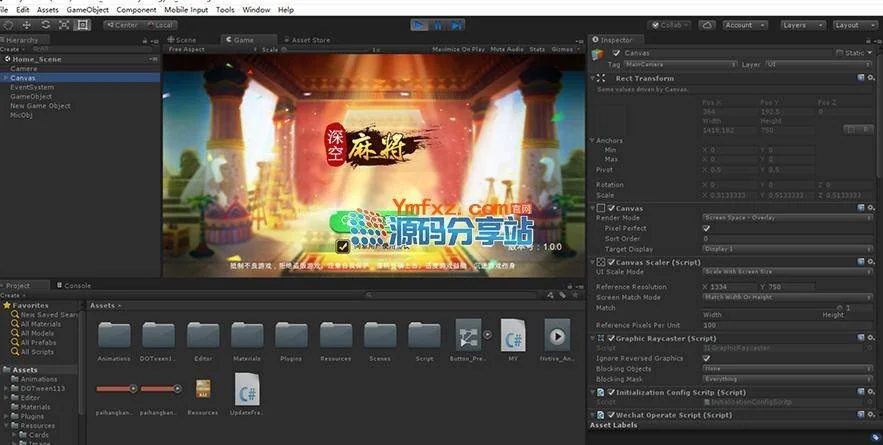Open the GameObject menu
This screenshot has height=445, width=883.
[87, 9]
